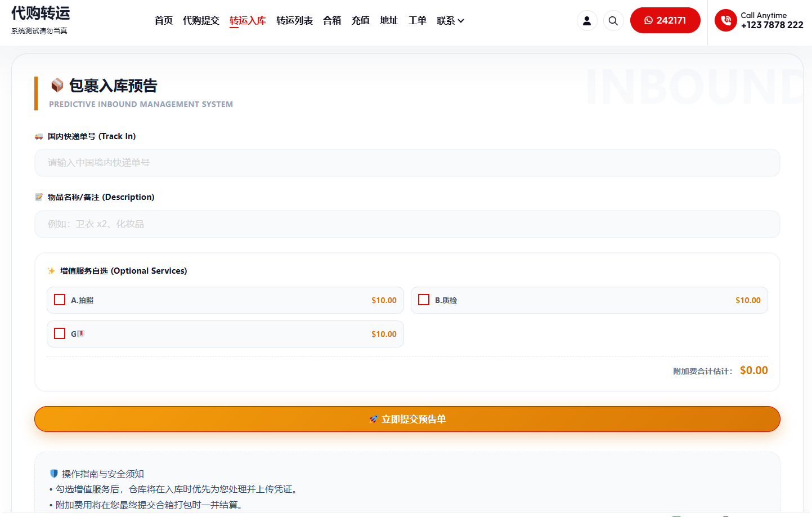Tick the B.质检 service checkbox

coord(424,300)
